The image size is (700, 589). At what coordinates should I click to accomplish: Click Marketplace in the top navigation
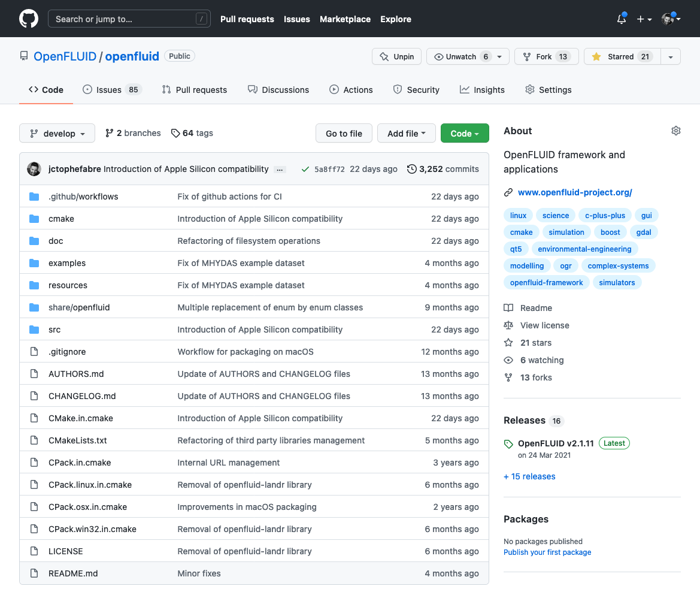345,19
